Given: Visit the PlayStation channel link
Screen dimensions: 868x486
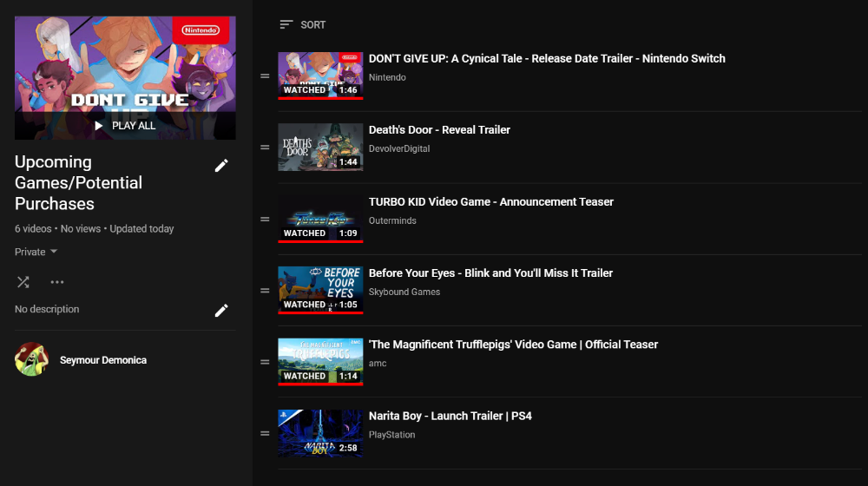Looking at the screenshot, I should point(392,435).
